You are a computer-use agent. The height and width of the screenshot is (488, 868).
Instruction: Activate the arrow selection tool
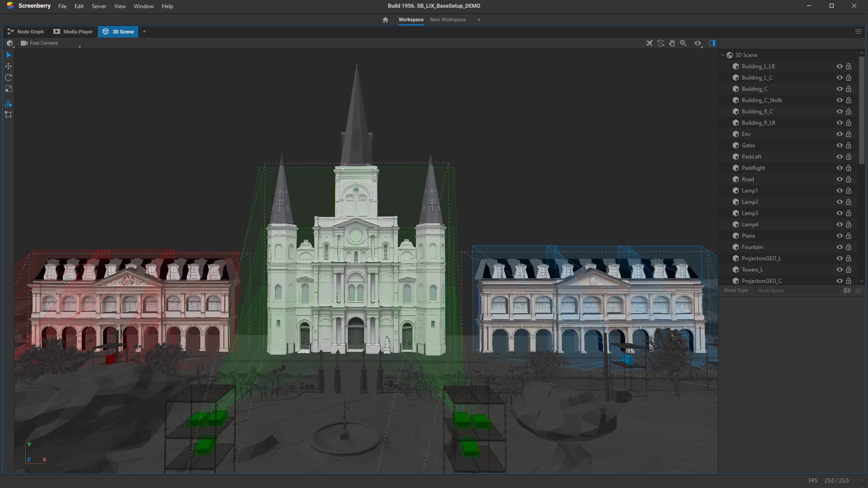coord(8,55)
